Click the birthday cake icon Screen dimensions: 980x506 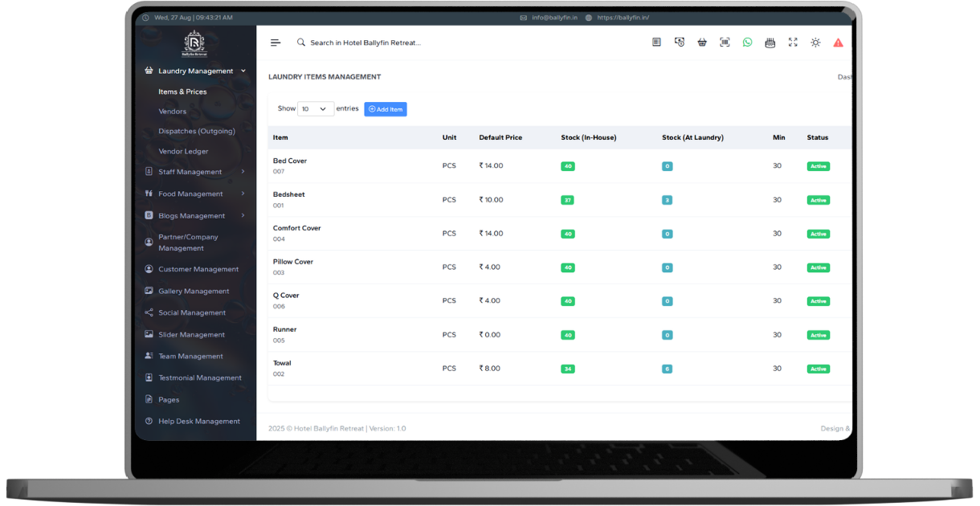(x=770, y=43)
